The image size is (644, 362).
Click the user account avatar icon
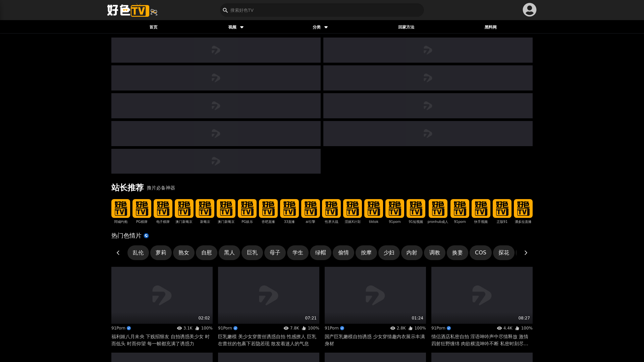pyautogui.click(x=529, y=10)
